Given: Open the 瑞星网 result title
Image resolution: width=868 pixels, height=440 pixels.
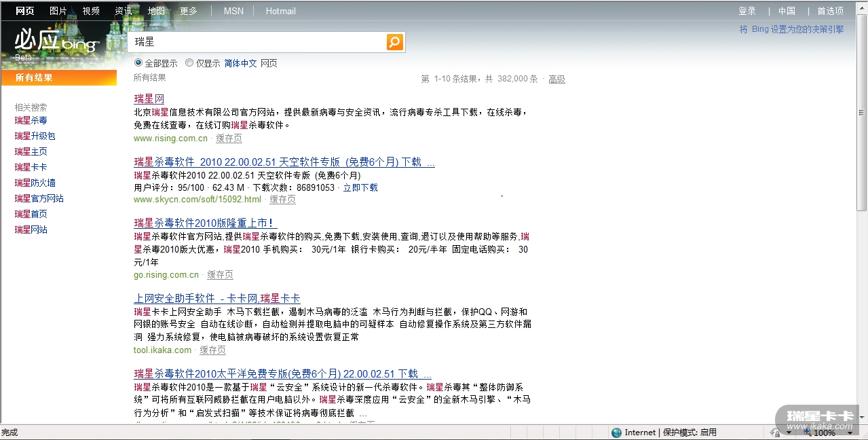Looking at the screenshot, I should (149, 99).
